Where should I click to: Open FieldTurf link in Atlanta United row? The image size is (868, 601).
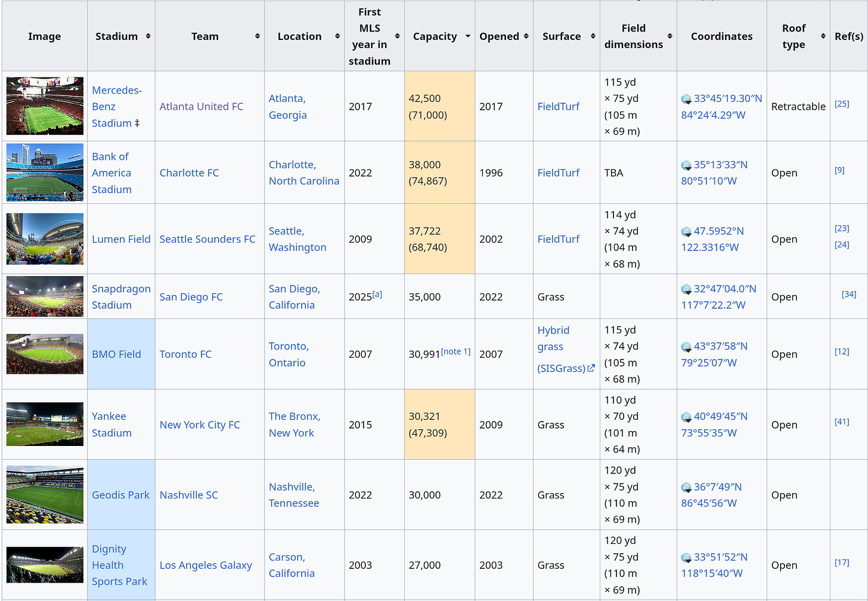pos(559,106)
